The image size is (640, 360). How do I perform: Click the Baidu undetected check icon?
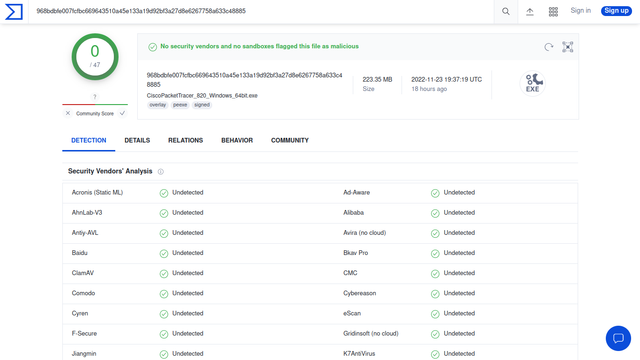point(164,253)
